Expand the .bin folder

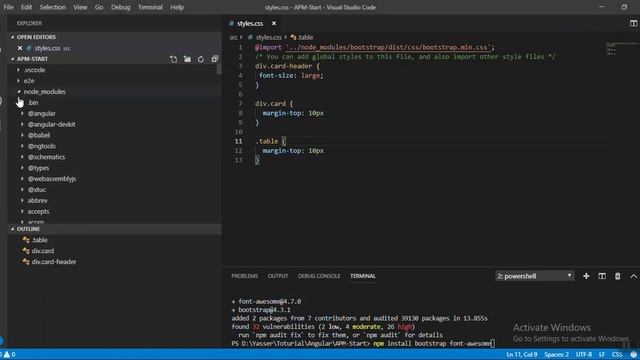(33, 103)
